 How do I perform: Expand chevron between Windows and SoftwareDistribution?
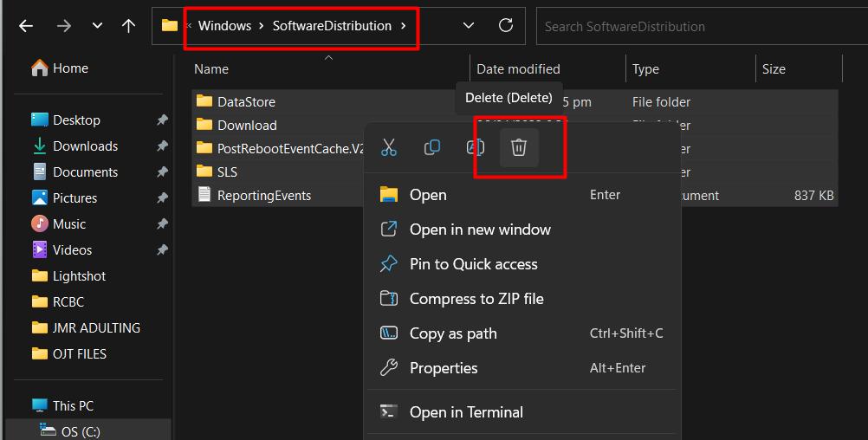(262, 26)
